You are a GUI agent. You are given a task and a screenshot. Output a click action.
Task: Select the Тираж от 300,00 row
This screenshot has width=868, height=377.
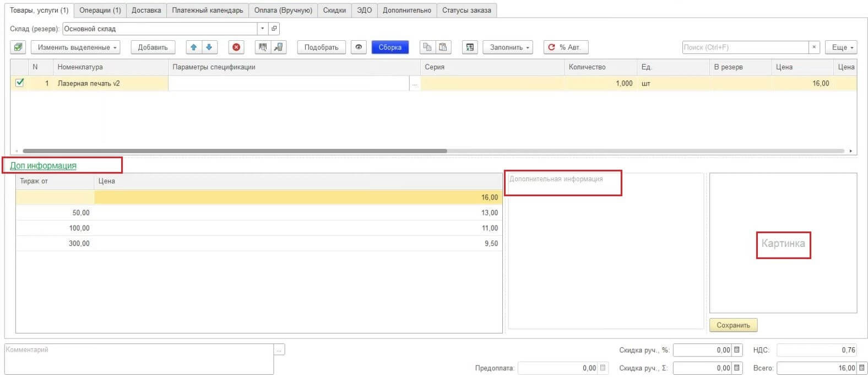259,244
